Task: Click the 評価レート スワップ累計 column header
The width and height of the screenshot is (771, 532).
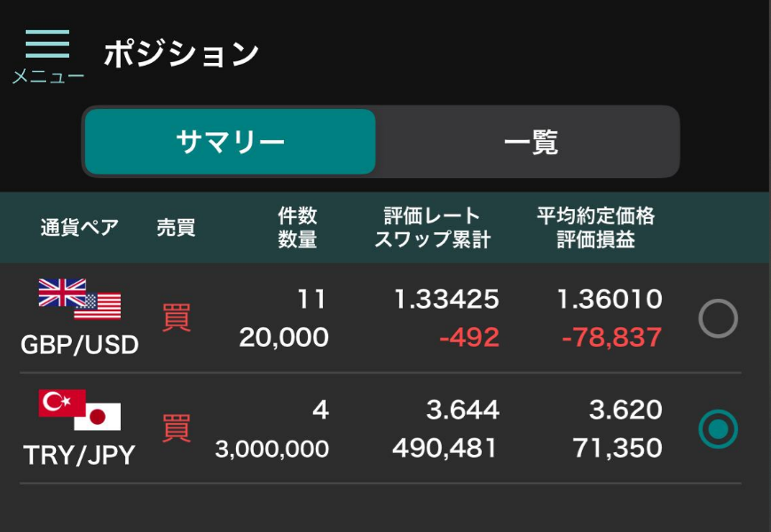Action: pyautogui.click(x=432, y=228)
